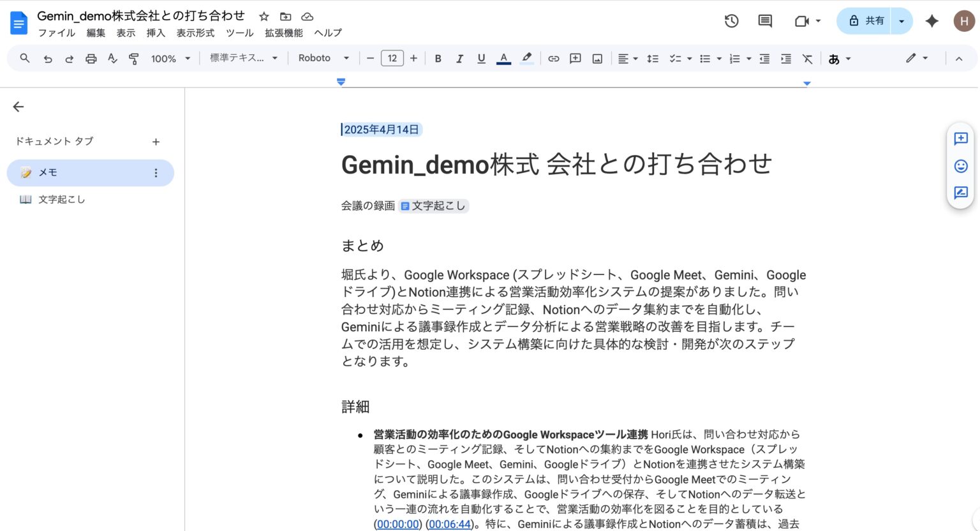Select the paint format tool

(133, 58)
